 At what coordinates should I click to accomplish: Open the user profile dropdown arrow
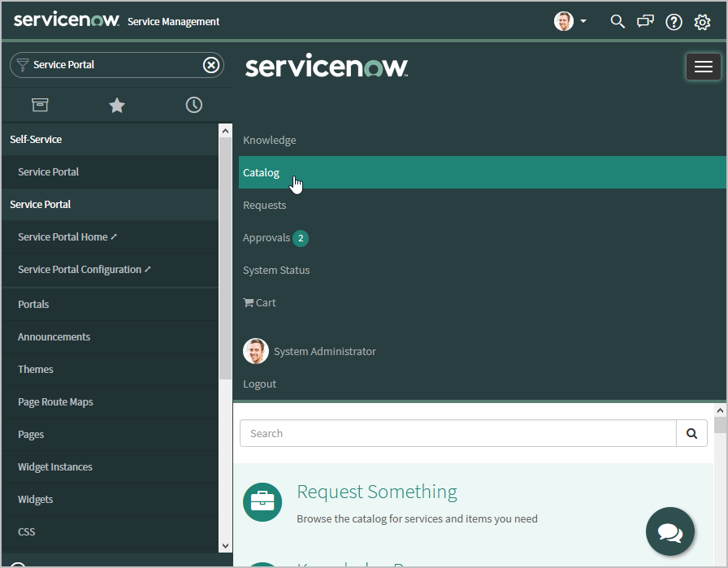[x=583, y=22]
